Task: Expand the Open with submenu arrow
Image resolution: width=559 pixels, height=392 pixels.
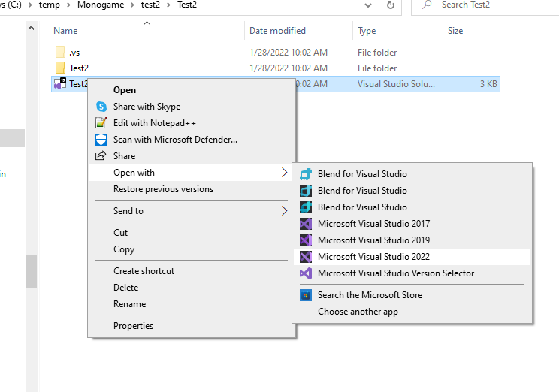Action: point(284,173)
